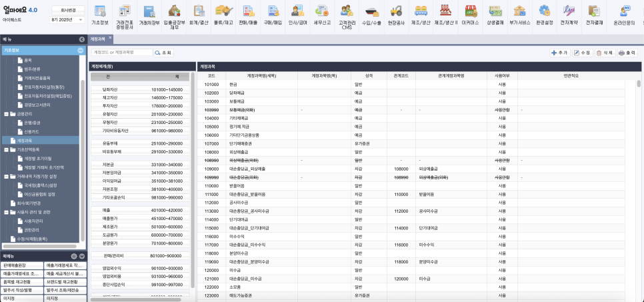The image size is (644, 302).
Task: Select 당좌자산 in 계정체계 list
Action: (140, 89)
